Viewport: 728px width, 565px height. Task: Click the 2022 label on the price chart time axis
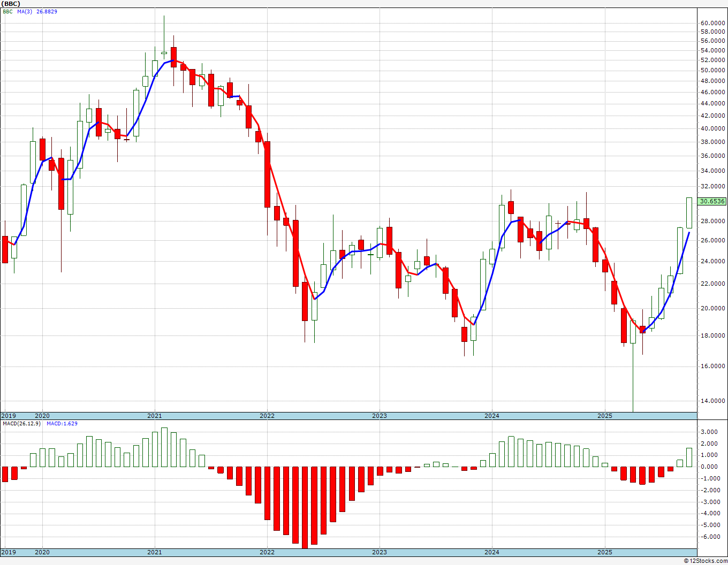(x=267, y=416)
